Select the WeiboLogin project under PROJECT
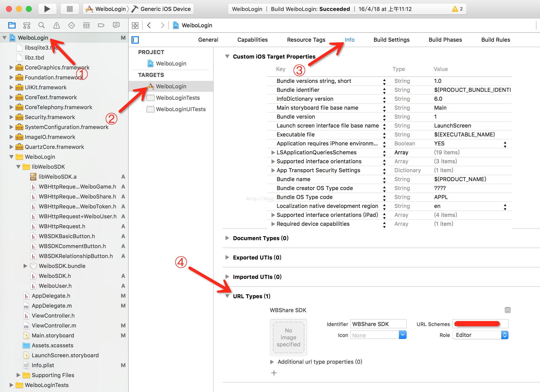Screen dimensions: 540x392 171,64
